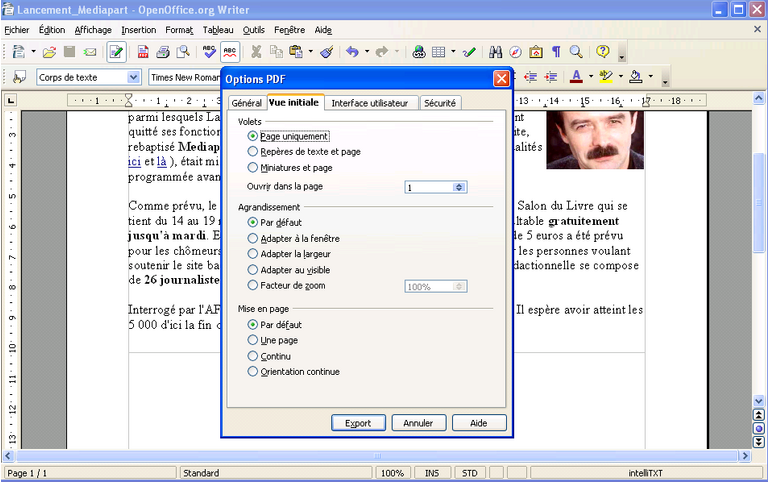Open the Tableau menu
768x482 pixels.
[218, 30]
